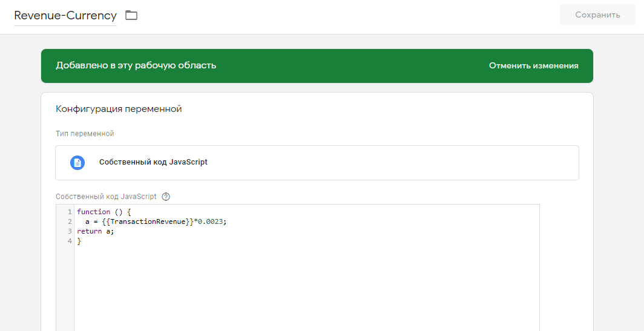The width and height of the screenshot is (644, 331).
Task: Click Отменить изменения link
Action: click(x=533, y=66)
